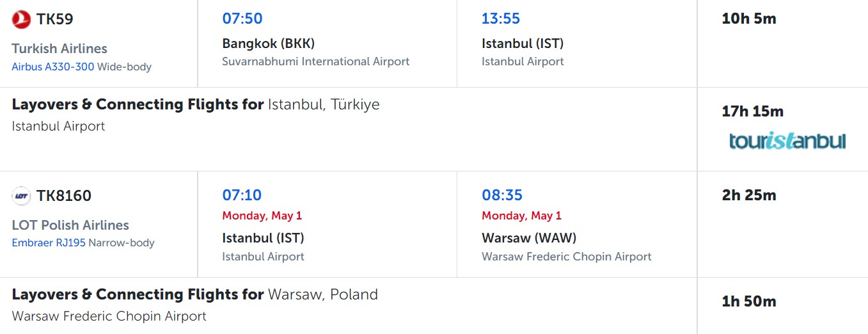This screenshot has width=868, height=334.
Task: Click the Bangkok (BKK) airport name
Action: coord(269,44)
